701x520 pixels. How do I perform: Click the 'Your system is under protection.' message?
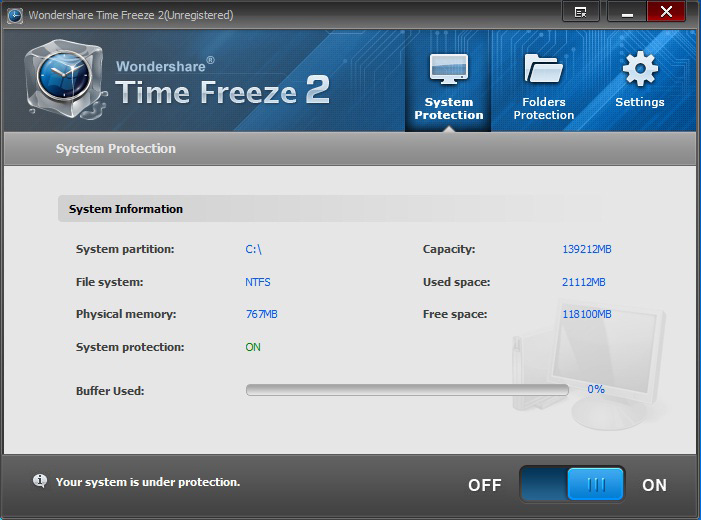[148, 482]
